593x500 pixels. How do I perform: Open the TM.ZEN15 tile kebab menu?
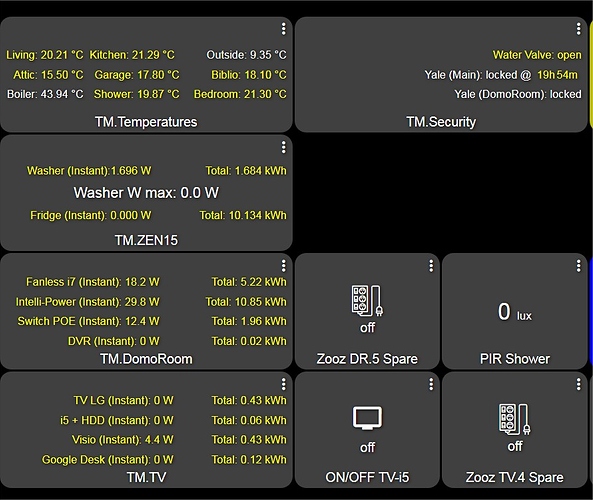pos(283,147)
